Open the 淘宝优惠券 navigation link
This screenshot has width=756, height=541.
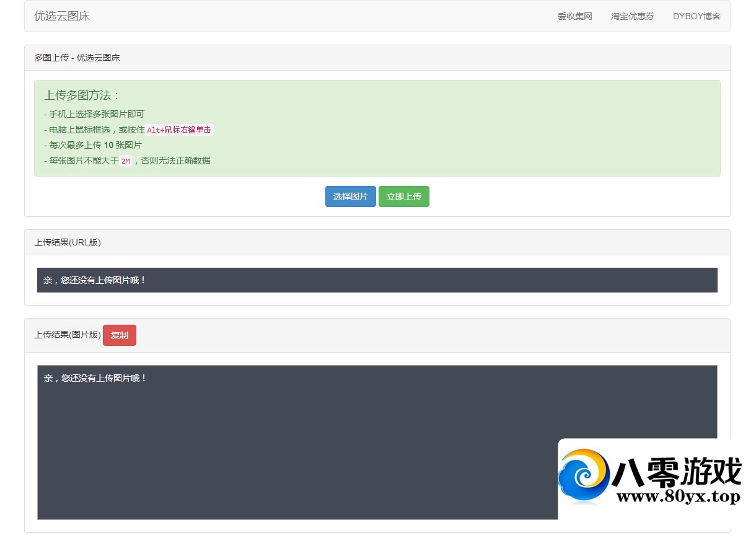pyautogui.click(x=632, y=16)
